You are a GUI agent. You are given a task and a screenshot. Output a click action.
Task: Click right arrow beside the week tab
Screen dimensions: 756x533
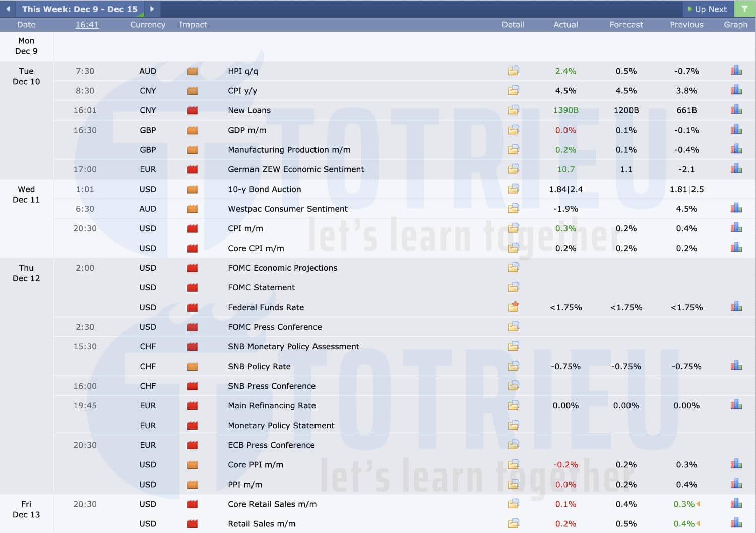click(152, 9)
